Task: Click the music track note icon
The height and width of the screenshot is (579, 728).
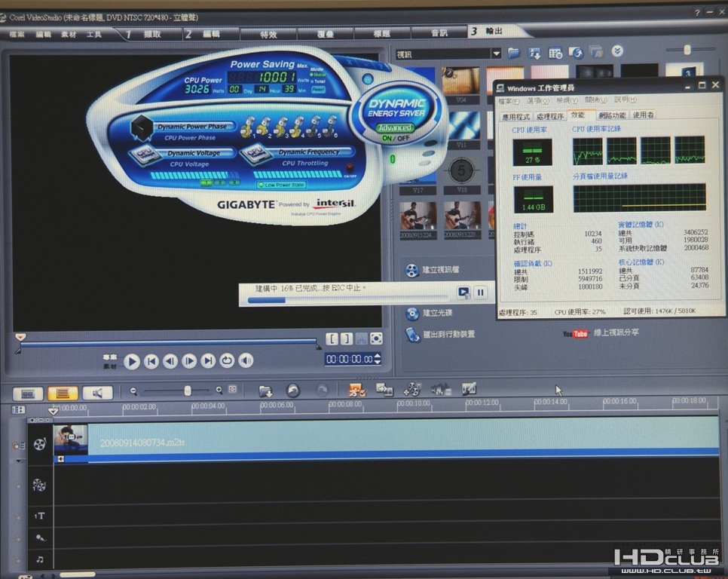Action: [40, 559]
